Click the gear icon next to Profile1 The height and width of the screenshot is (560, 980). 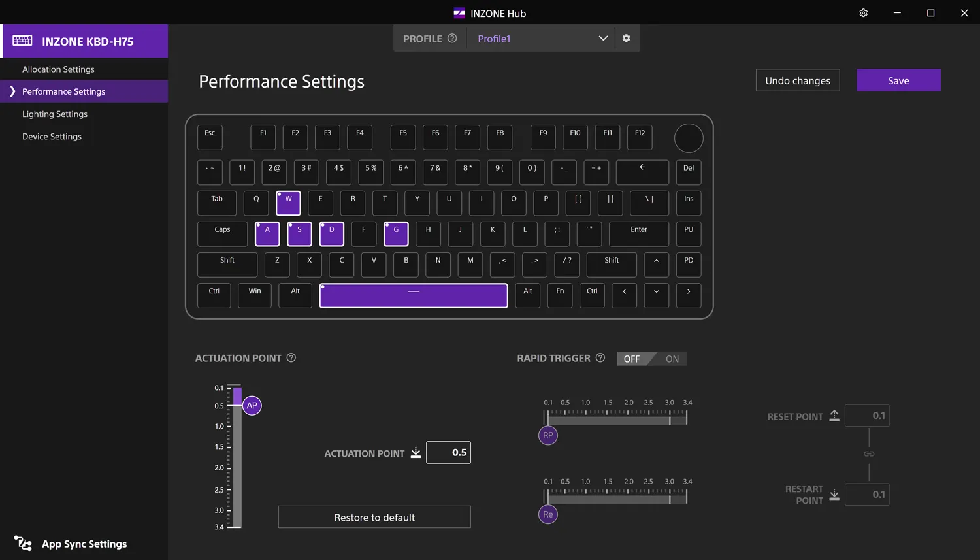626,38
